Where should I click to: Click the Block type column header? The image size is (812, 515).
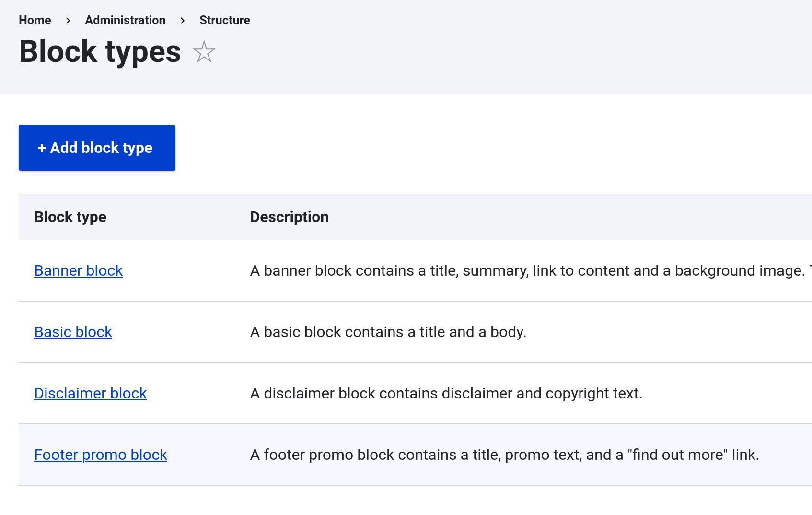tap(70, 217)
